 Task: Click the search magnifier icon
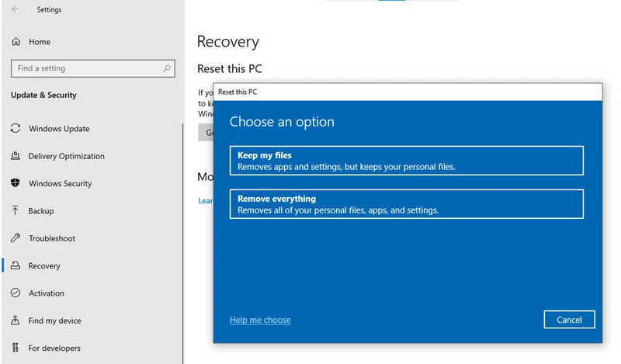click(x=167, y=68)
